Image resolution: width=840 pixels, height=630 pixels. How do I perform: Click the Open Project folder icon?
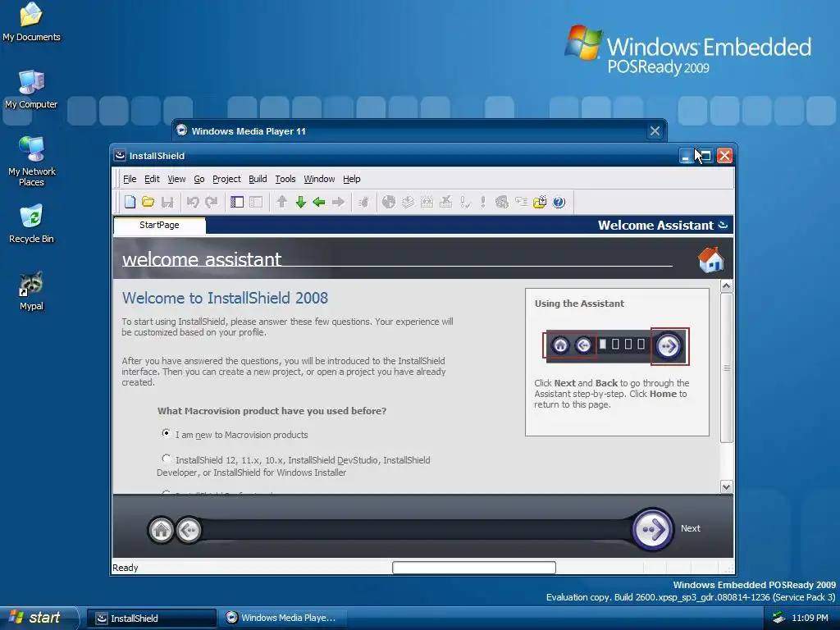pos(148,202)
